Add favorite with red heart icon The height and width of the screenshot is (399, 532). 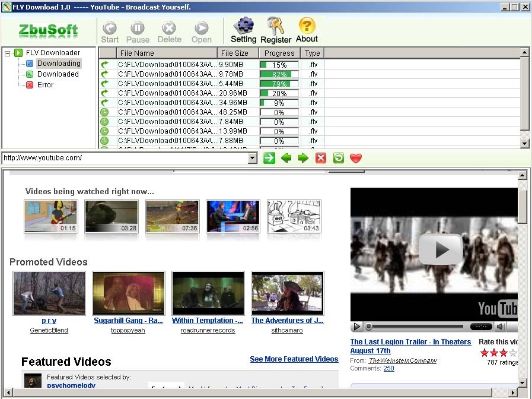point(355,158)
